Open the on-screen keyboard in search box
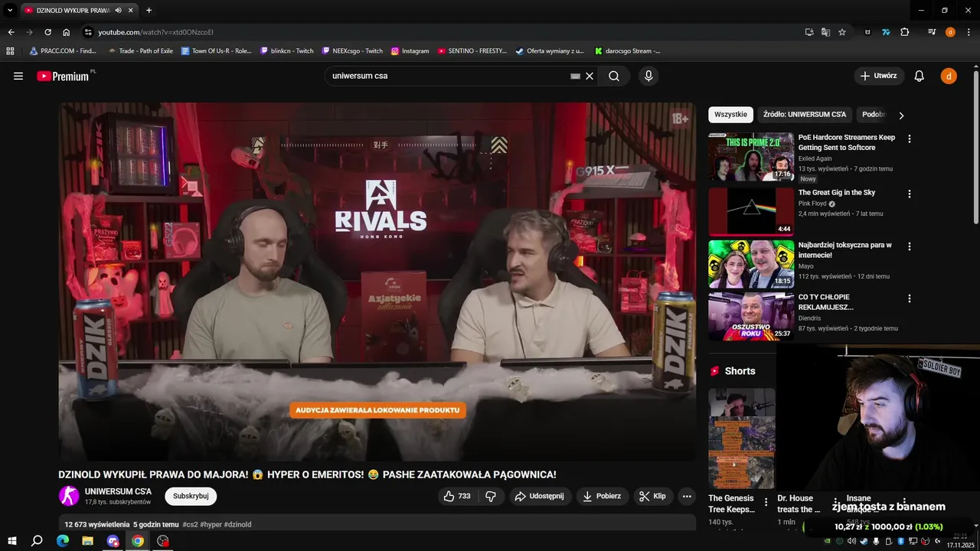This screenshot has width=980, height=551. click(575, 76)
